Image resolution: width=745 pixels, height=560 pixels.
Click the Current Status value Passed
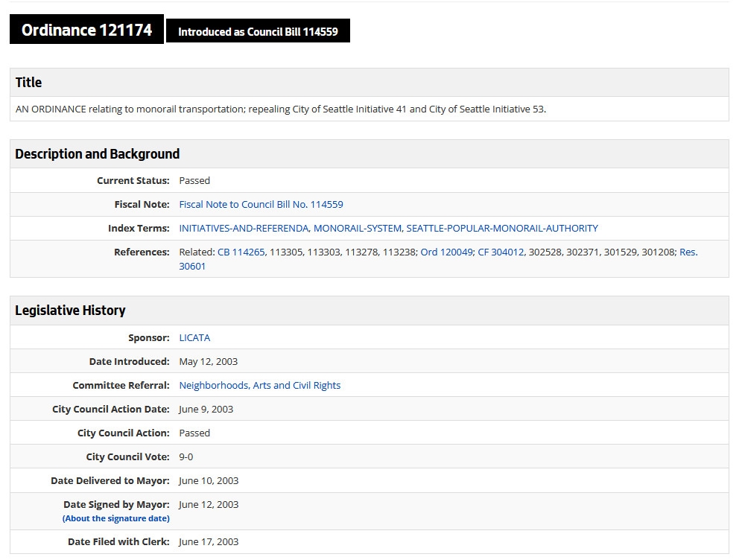pos(194,180)
